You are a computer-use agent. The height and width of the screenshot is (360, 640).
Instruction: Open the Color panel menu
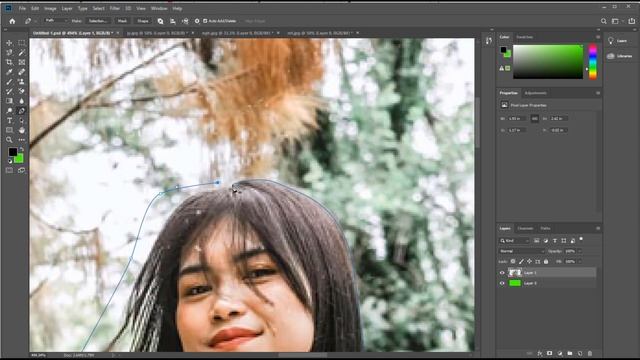[x=598, y=37]
